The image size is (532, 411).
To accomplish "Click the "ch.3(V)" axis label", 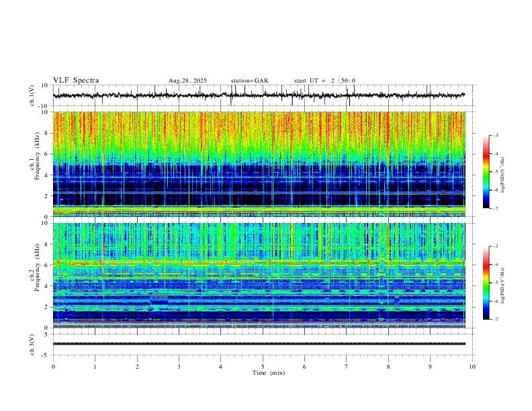I will click(32, 345).
